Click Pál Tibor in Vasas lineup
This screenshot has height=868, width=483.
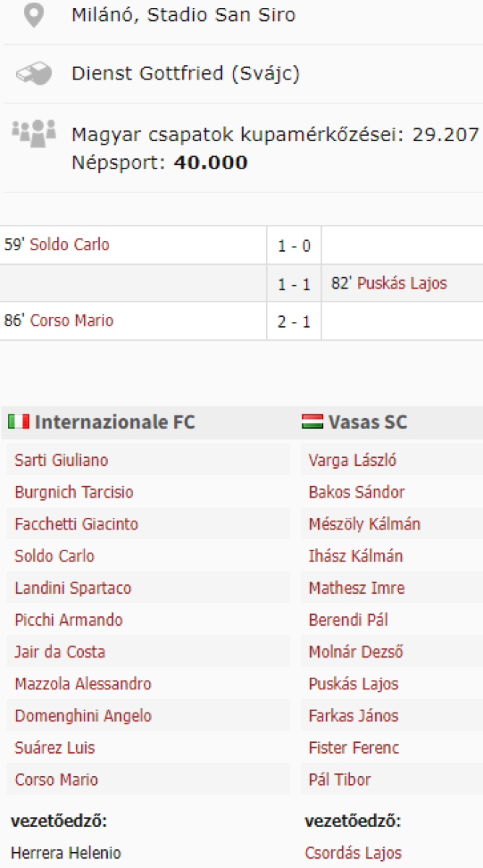pyautogui.click(x=340, y=779)
